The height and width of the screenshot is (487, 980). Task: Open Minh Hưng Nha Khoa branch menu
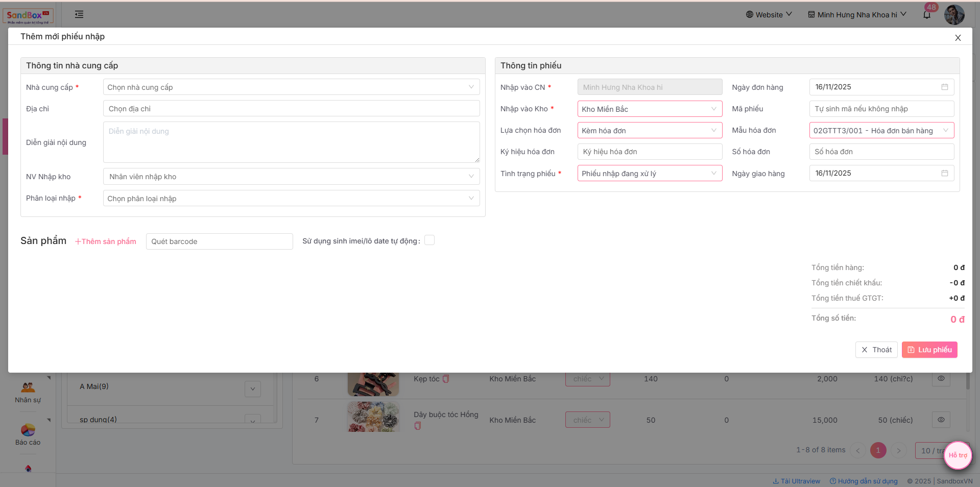[857, 15]
